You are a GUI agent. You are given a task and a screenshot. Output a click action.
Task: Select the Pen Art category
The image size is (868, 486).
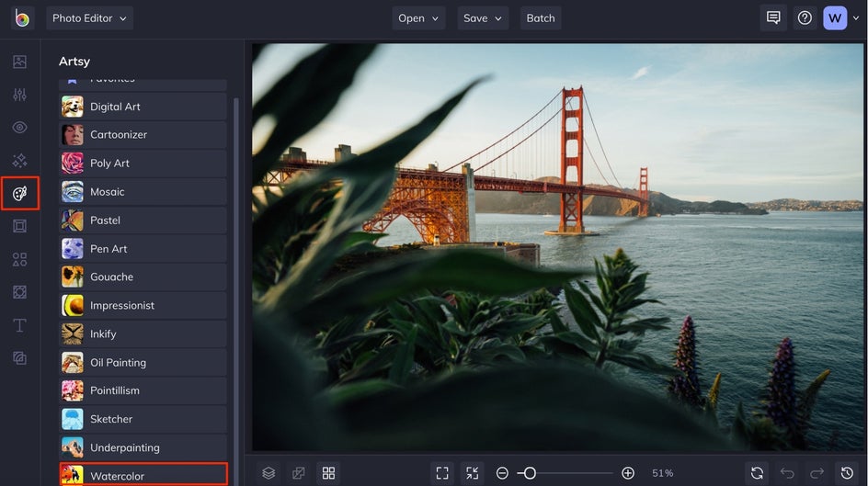143,249
